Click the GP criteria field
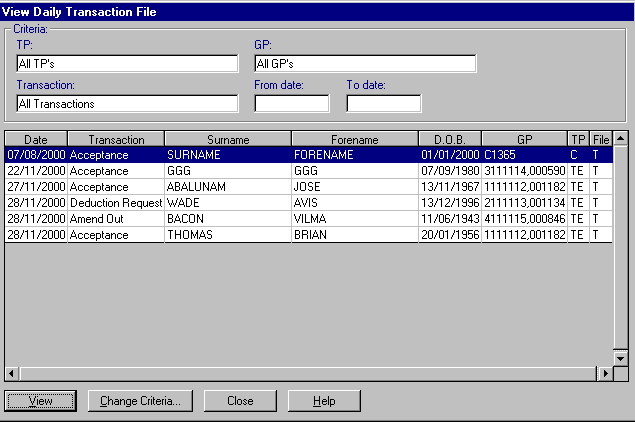The image size is (635, 422). coord(365,64)
